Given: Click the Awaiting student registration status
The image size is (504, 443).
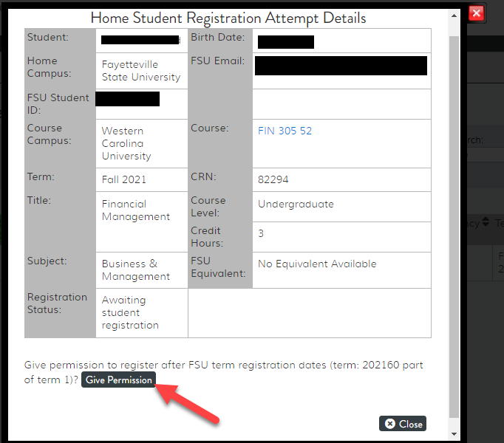Looking at the screenshot, I should (130, 312).
